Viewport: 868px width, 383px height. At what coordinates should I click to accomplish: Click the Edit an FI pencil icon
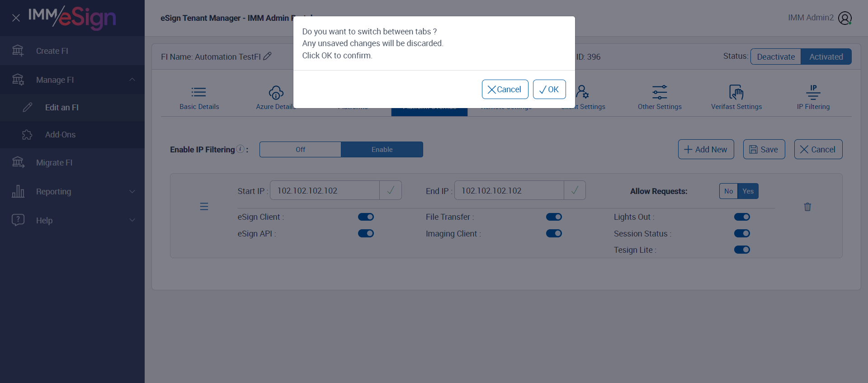coord(28,107)
